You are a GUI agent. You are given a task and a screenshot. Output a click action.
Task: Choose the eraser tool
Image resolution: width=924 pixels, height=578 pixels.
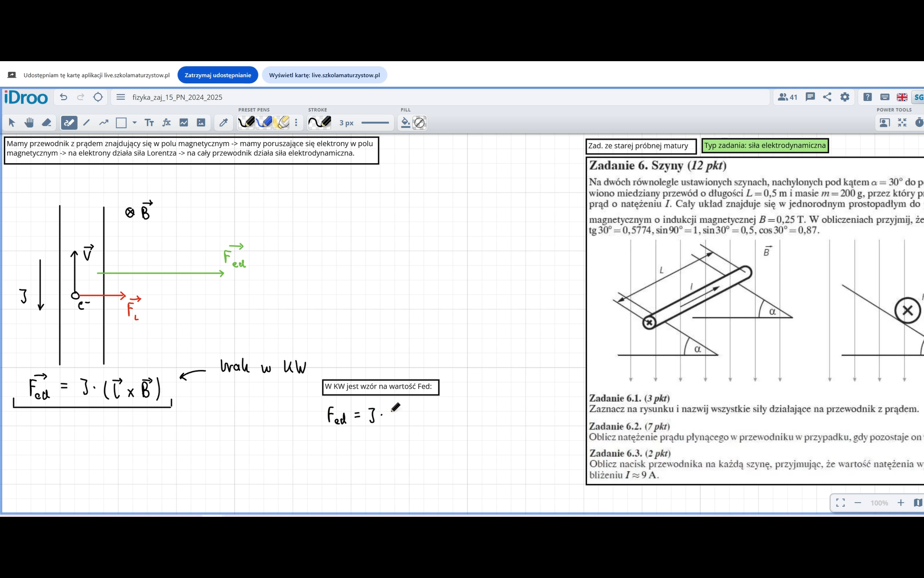[x=47, y=123]
